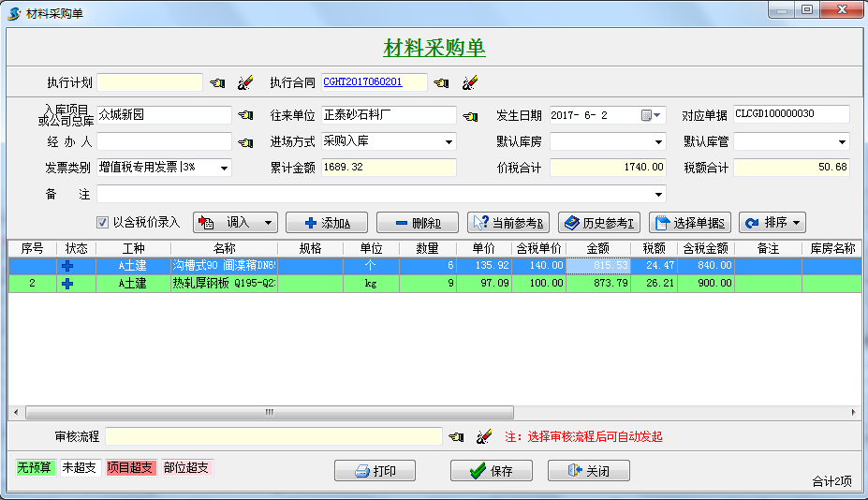This screenshot has height=500, width=868.
Task: Toggle the 以含税价录入 checkbox
Action: [103, 223]
